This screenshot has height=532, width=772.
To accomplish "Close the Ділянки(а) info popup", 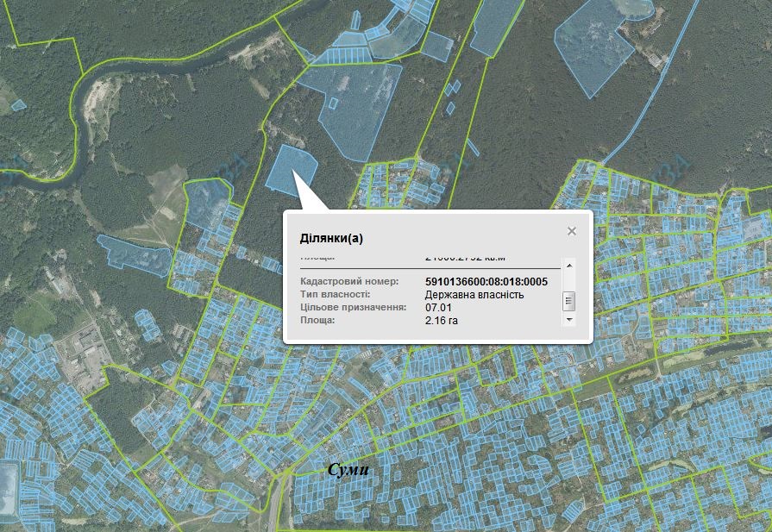I will point(571,231).
